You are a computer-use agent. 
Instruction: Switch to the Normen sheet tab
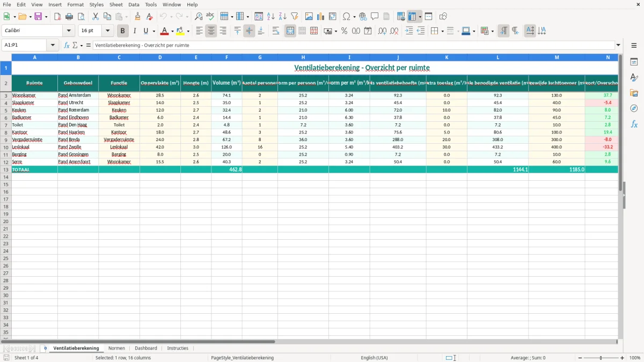[116, 348]
